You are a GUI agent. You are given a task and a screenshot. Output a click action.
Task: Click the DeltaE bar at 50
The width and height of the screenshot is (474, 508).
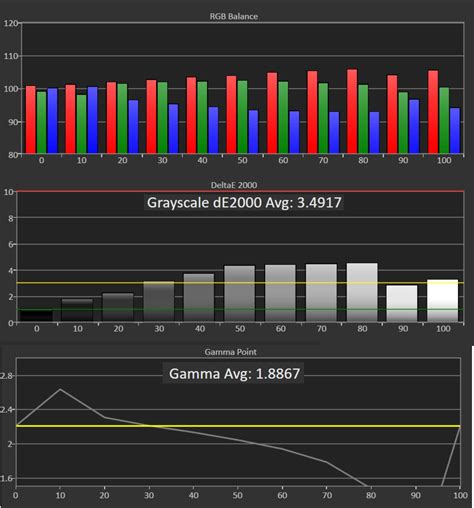(x=240, y=294)
